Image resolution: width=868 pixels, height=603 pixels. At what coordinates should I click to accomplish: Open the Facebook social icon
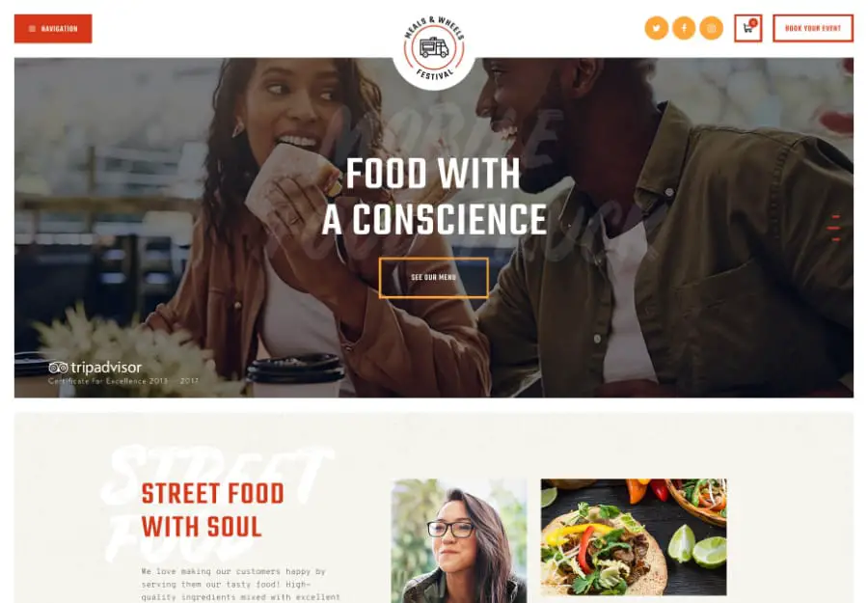(684, 28)
